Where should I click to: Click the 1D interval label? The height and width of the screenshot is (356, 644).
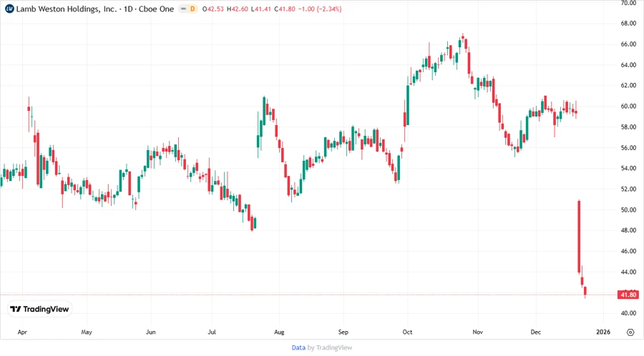coord(128,9)
